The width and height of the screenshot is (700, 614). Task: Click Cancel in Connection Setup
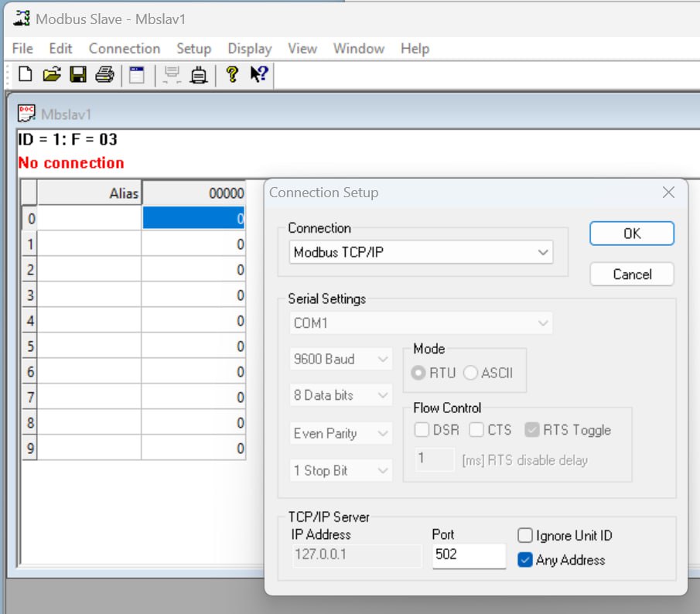click(632, 274)
